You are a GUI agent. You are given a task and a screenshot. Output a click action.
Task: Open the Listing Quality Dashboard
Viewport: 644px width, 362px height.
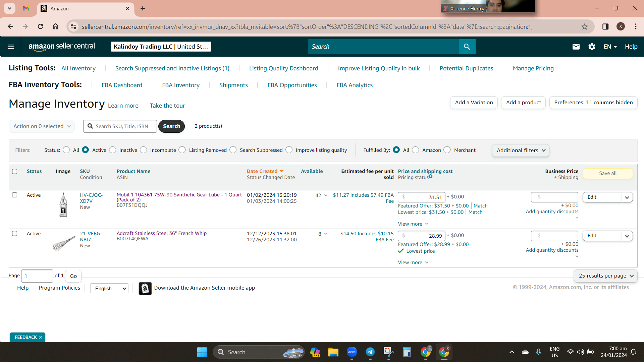284,68
